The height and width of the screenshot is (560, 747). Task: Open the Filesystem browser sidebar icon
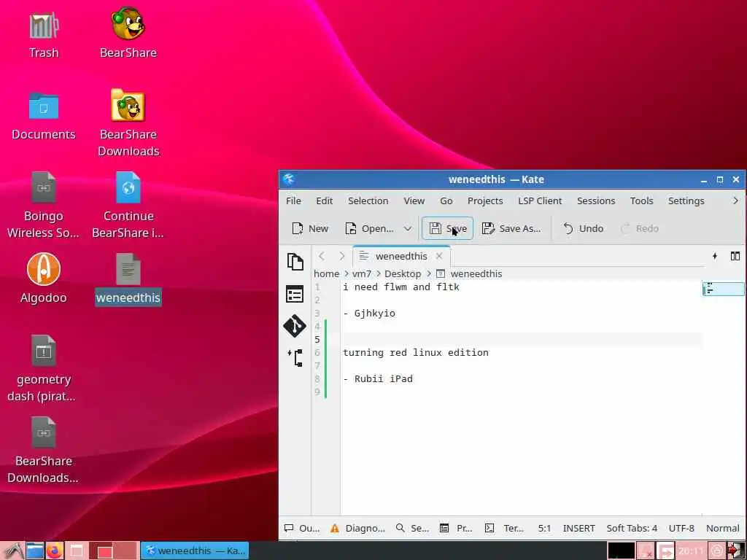pos(295,357)
